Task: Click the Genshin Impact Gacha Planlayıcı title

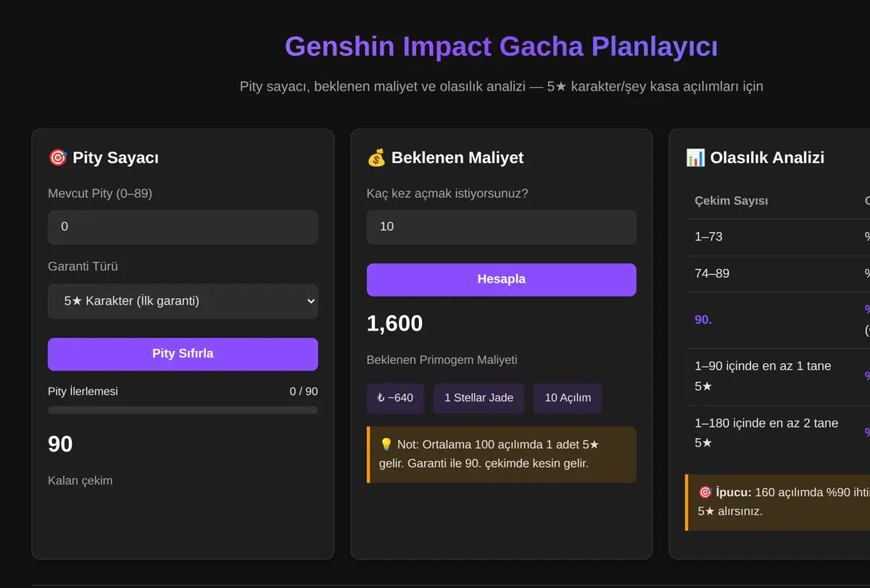Action: coord(502,46)
